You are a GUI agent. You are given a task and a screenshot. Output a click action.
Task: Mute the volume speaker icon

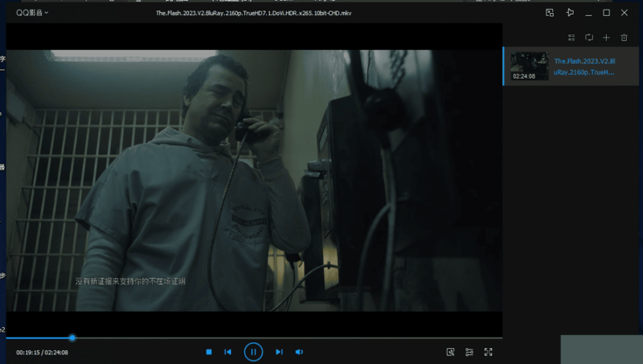coord(299,352)
